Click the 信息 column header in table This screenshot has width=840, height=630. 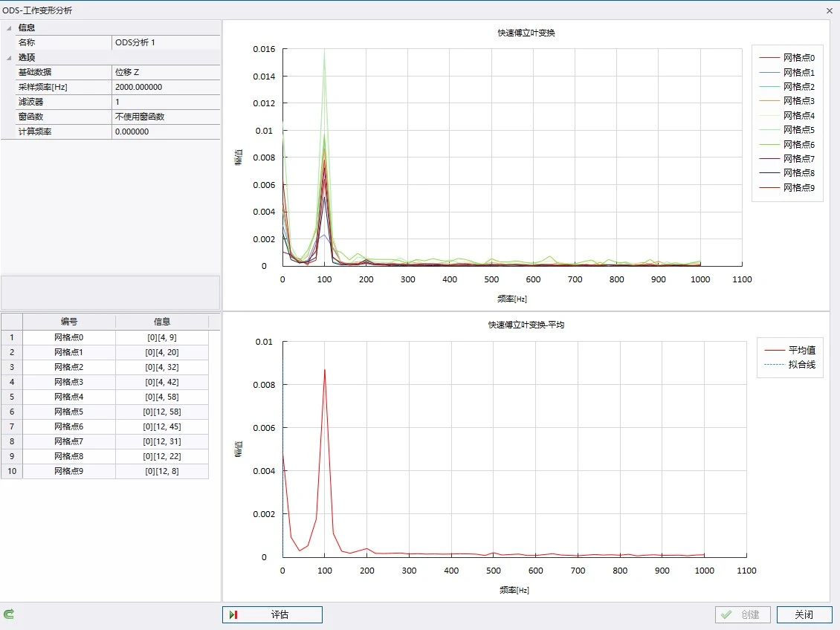[x=162, y=322]
